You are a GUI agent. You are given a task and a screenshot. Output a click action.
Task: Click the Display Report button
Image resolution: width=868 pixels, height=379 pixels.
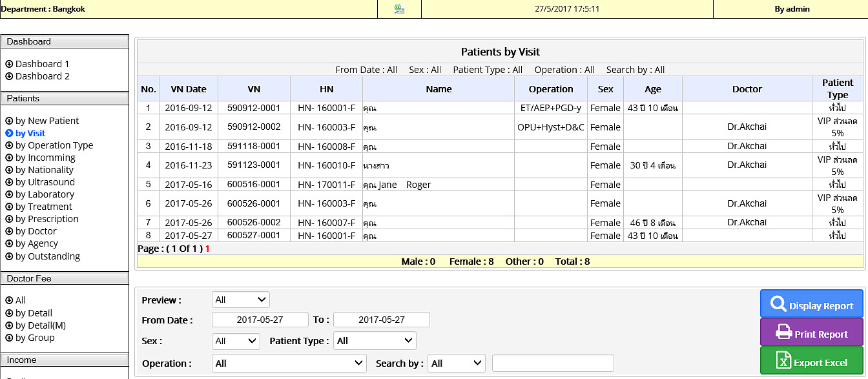pyautogui.click(x=812, y=305)
